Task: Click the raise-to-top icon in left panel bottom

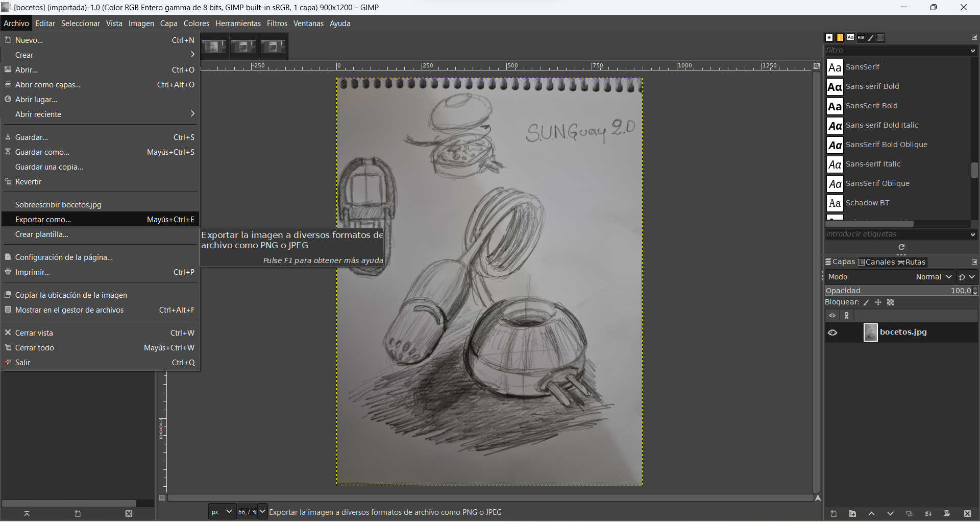Action: point(27,514)
